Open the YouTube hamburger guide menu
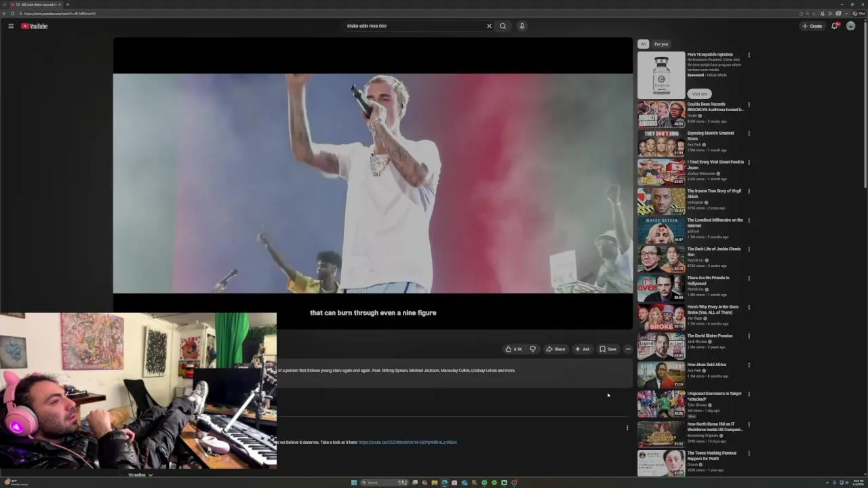868x488 pixels. 11,26
